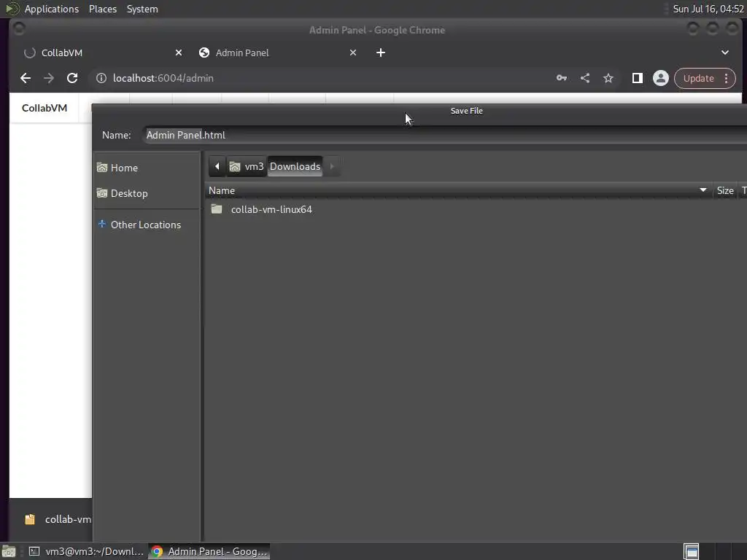
Task: Open the Places menu
Action: [102, 9]
